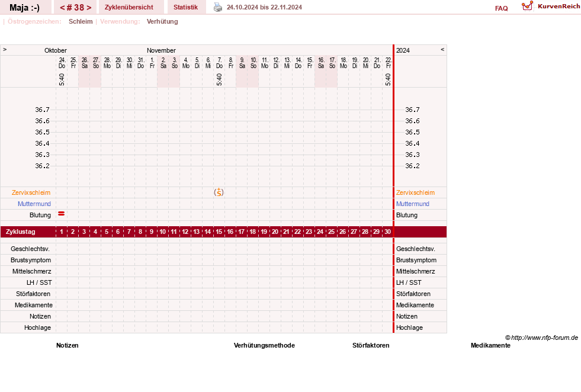Click the left Brustsymptom row label
The height and width of the screenshot is (392, 581).
point(31,260)
